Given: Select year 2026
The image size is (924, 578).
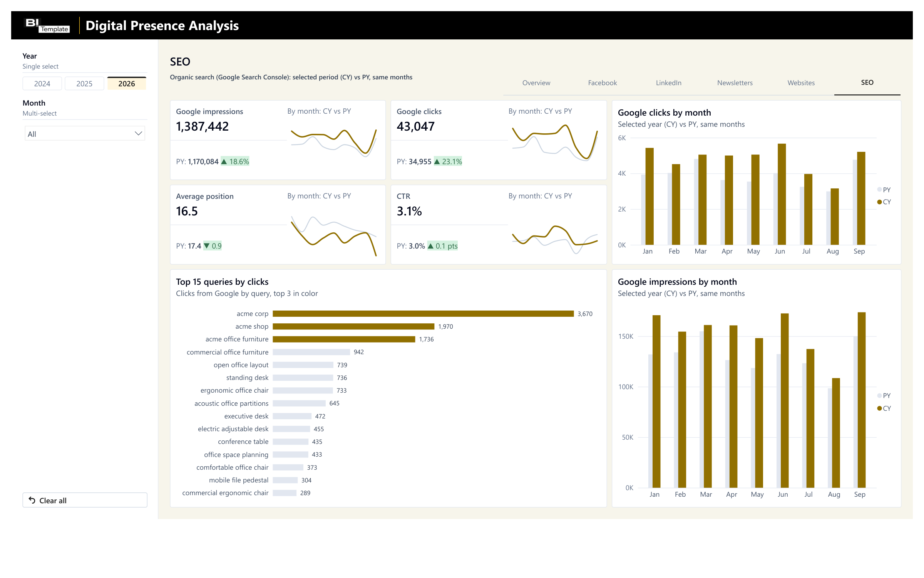Looking at the screenshot, I should (x=127, y=84).
